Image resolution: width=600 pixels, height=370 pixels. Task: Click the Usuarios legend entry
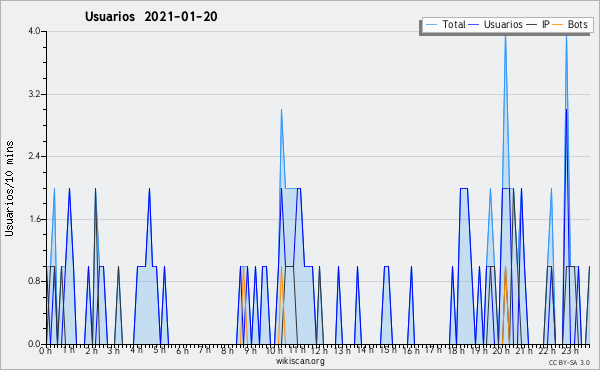(496, 24)
